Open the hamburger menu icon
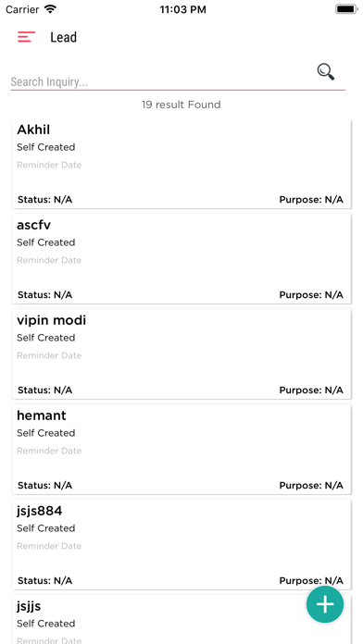The width and height of the screenshot is (363, 644). click(26, 37)
